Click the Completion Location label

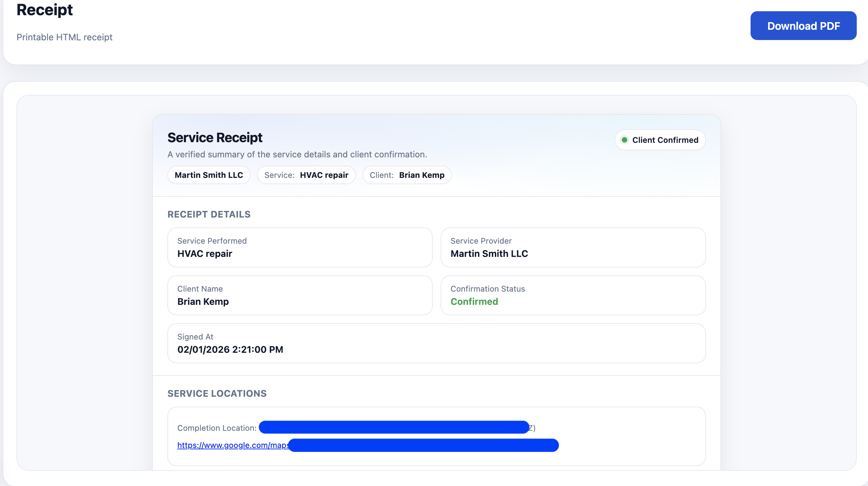click(x=217, y=428)
